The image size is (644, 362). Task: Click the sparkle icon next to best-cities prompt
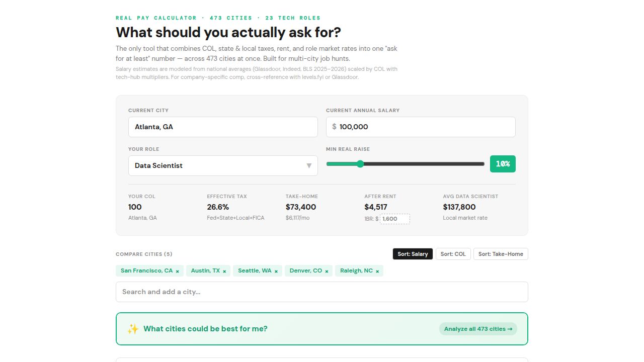132,329
